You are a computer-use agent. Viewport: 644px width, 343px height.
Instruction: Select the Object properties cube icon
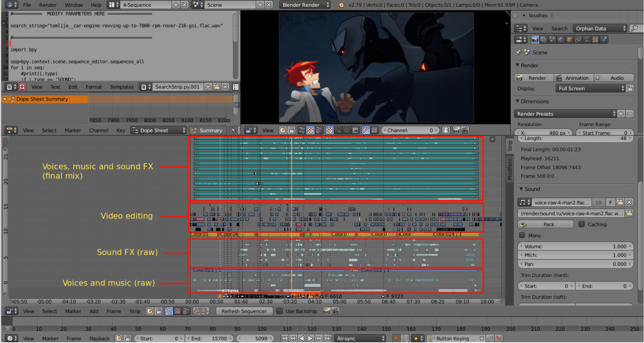569,39
